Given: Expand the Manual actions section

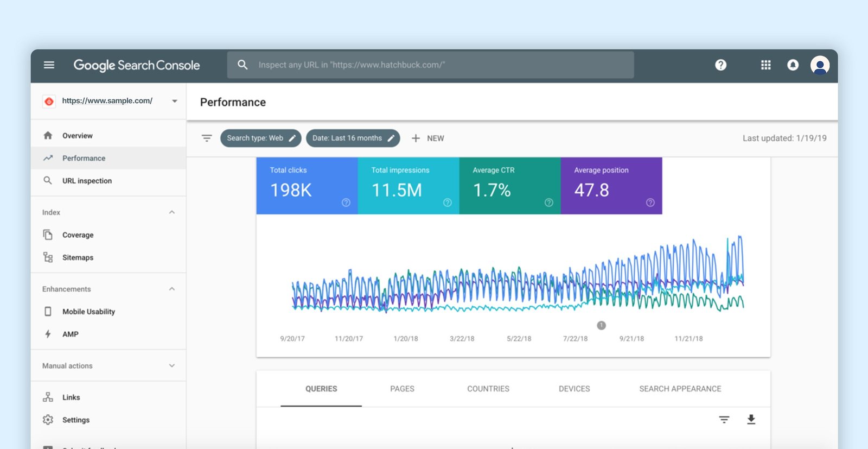Looking at the screenshot, I should (172, 366).
